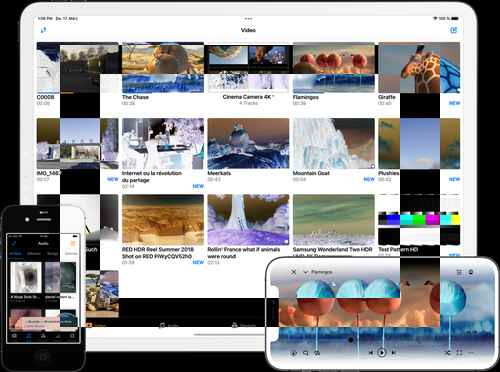Screen dimensions: 500x372
Task: Tap the edit icon in the Video header
Action: point(454,30)
